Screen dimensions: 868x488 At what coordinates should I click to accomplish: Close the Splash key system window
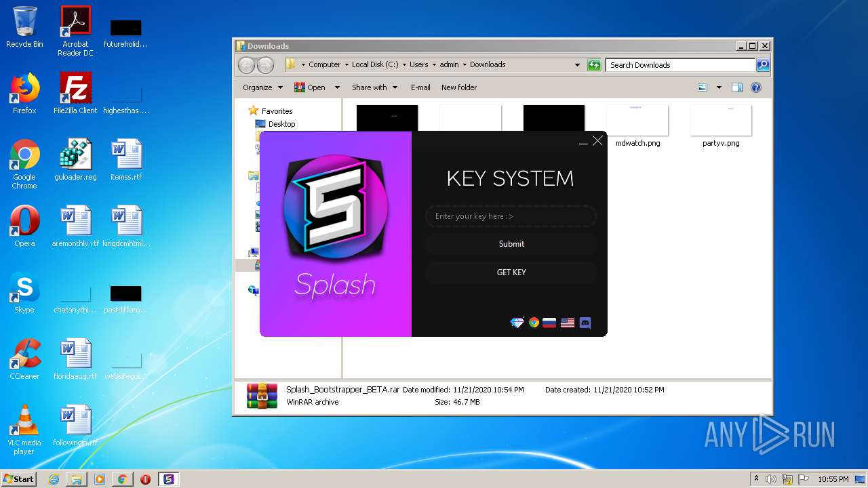(x=597, y=140)
